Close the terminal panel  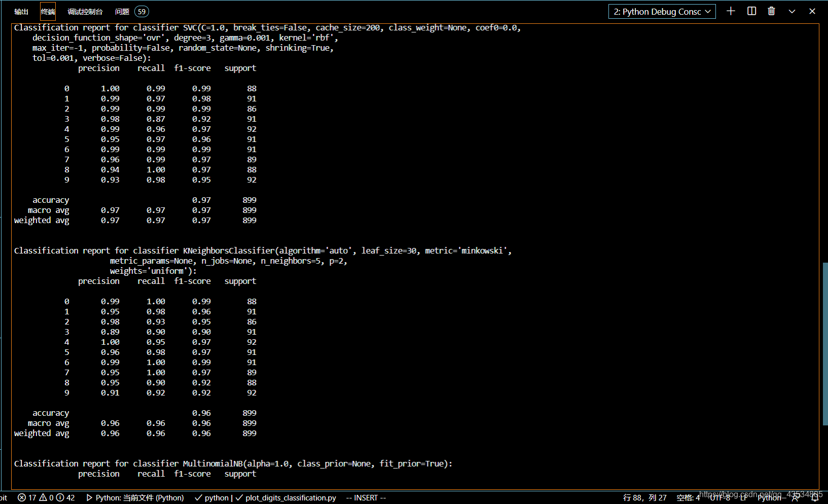point(812,11)
